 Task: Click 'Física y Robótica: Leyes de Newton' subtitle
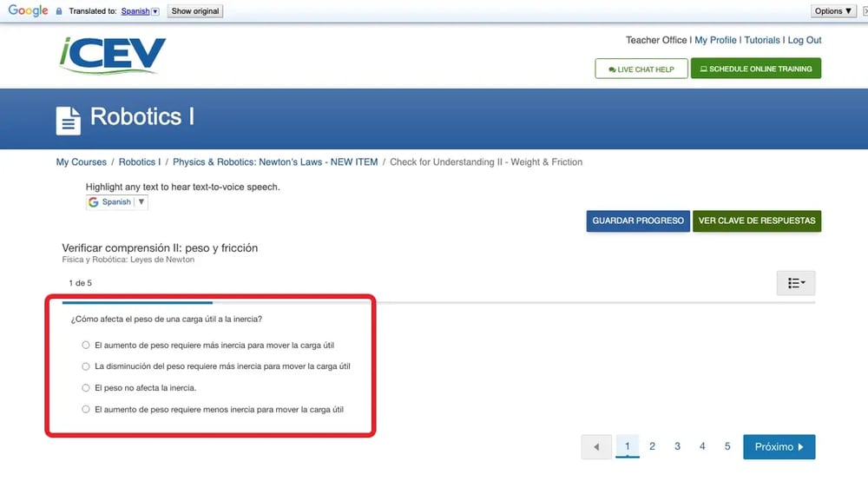click(128, 260)
